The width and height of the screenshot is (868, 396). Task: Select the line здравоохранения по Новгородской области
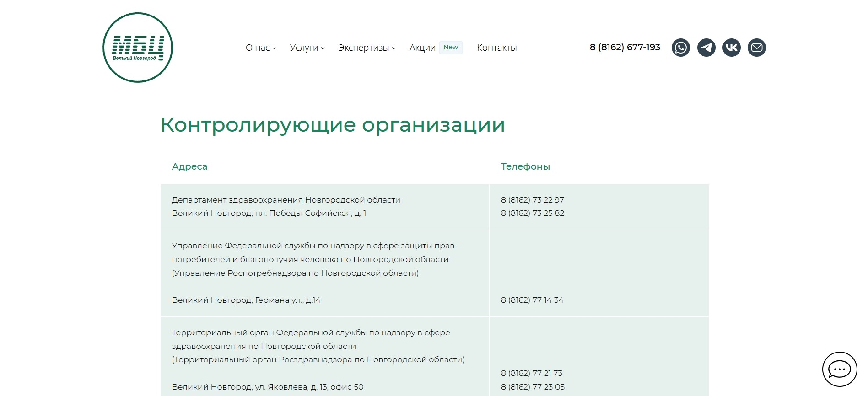pyautogui.click(x=264, y=346)
